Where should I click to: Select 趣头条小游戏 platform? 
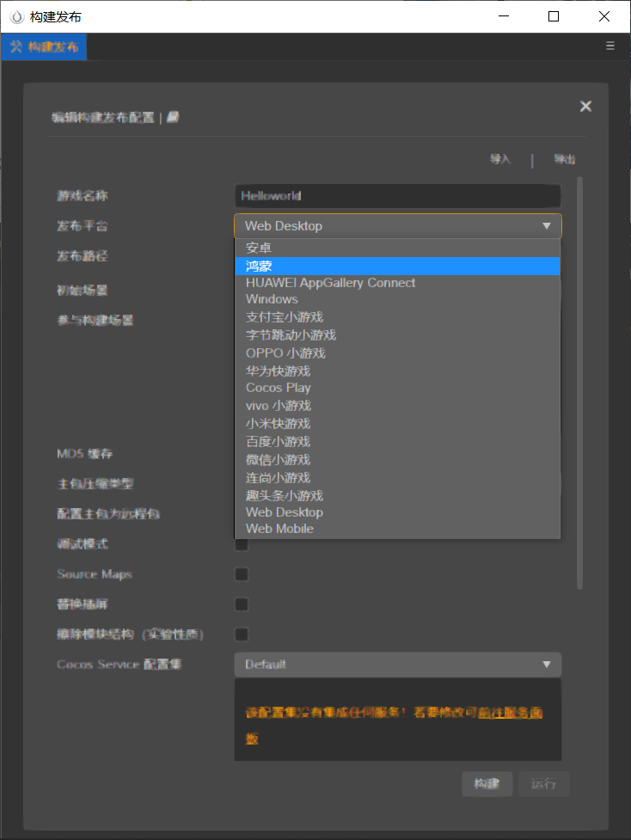point(397,495)
